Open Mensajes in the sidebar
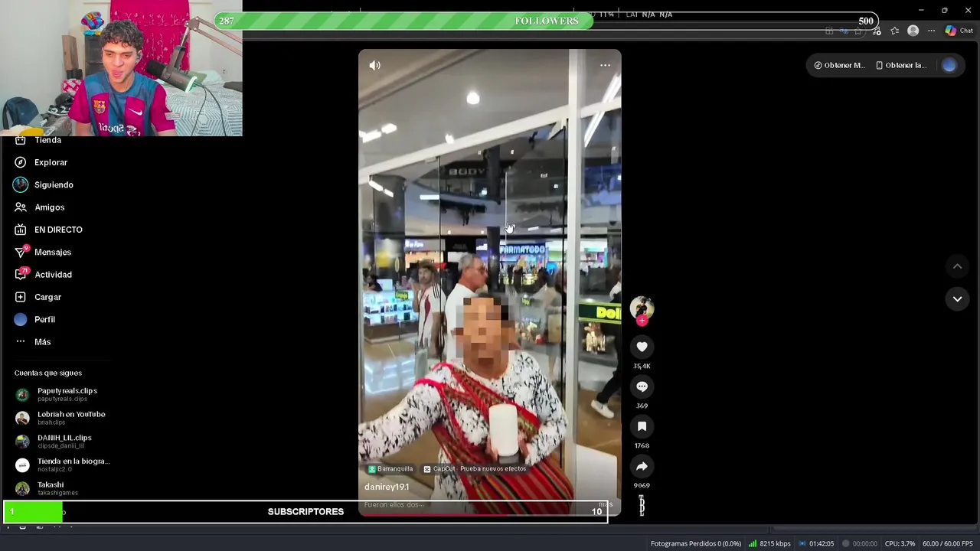 tap(54, 252)
